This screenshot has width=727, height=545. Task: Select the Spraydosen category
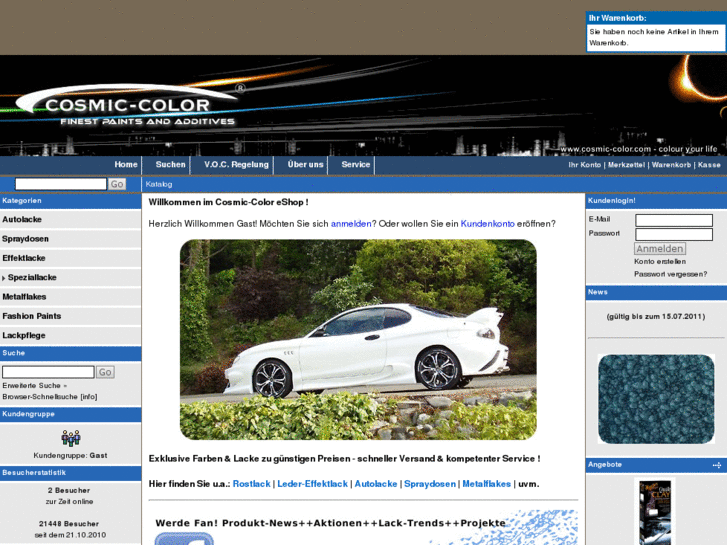click(x=26, y=239)
